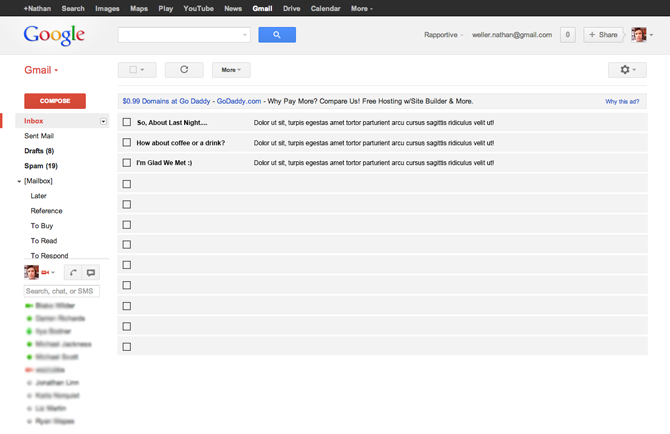Click the Compose button
670x434 pixels.
tap(55, 101)
